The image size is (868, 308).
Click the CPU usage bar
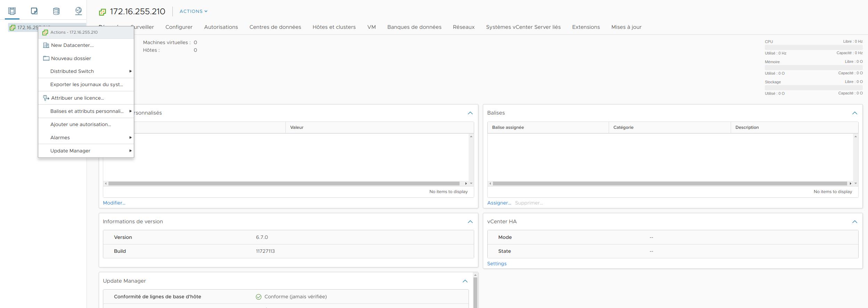click(813, 47)
